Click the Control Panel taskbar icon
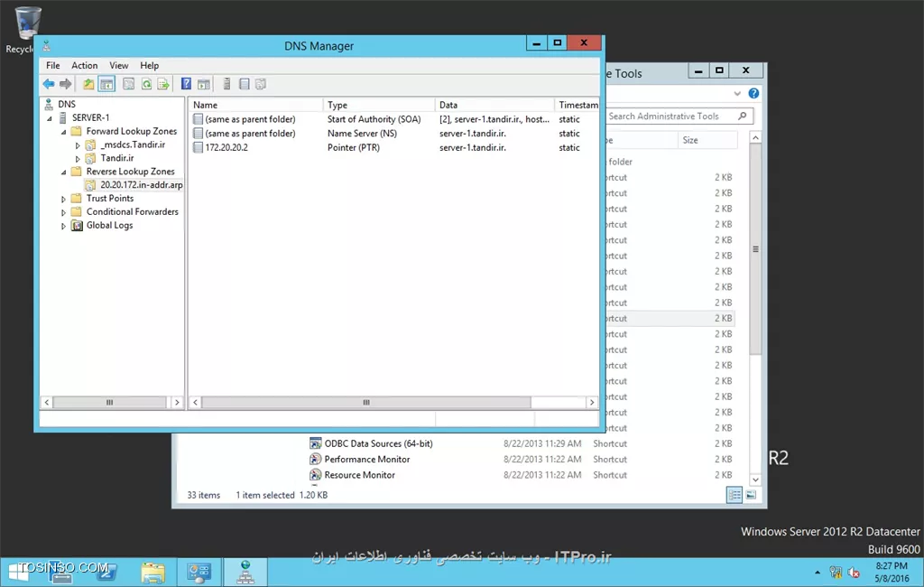Screen dimensions: 924x587 pyautogui.click(x=199, y=573)
